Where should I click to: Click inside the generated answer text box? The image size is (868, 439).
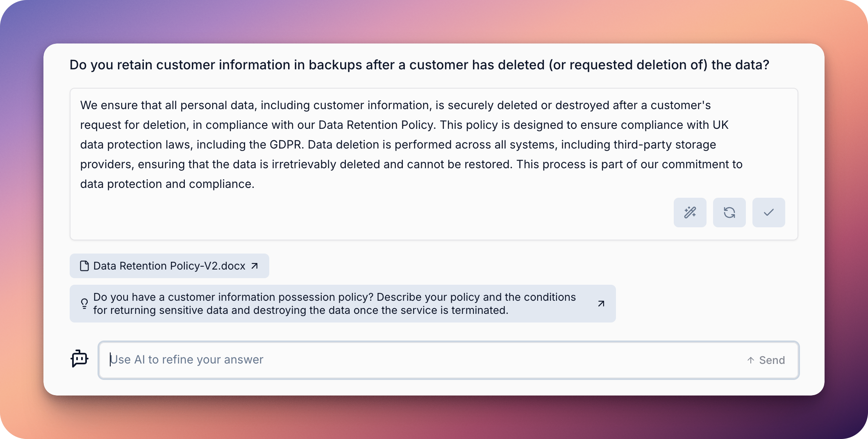coord(434,164)
